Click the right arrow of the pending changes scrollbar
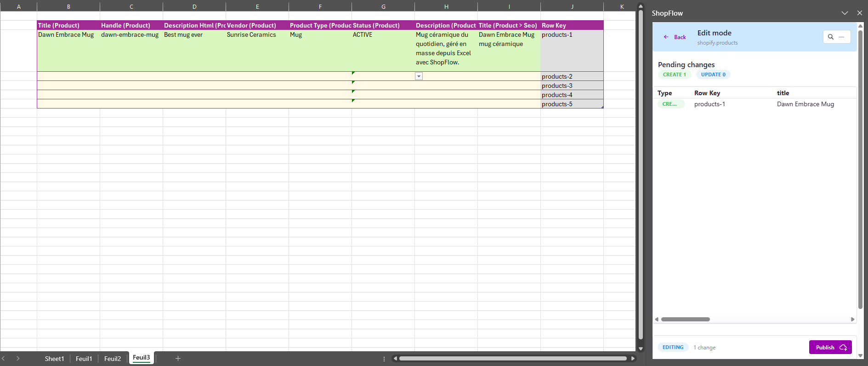Screen dimensions: 868x366 point(853,319)
